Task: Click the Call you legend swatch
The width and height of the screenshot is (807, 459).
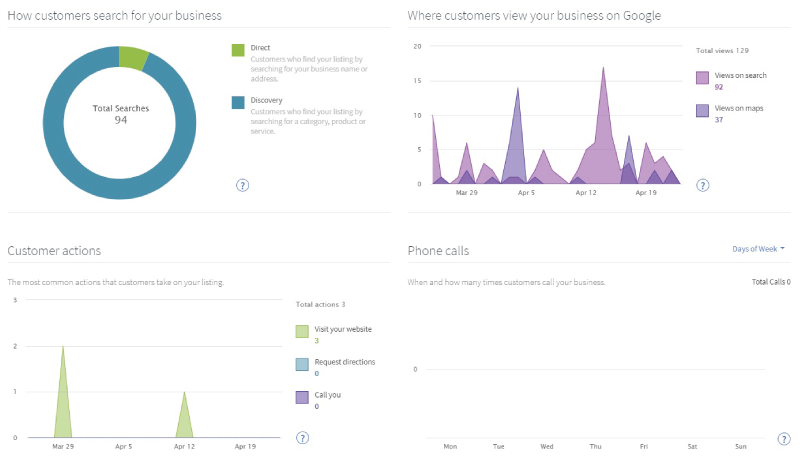Action: (x=302, y=397)
